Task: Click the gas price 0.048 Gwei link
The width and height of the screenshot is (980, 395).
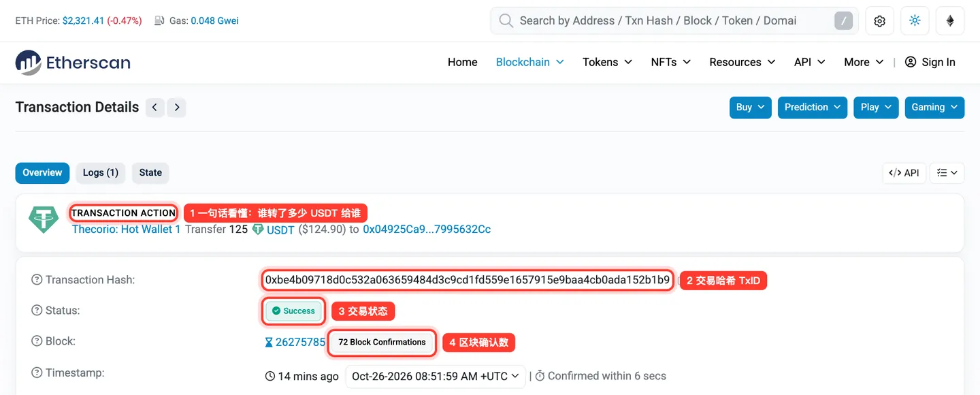Action: pos(214,20)
